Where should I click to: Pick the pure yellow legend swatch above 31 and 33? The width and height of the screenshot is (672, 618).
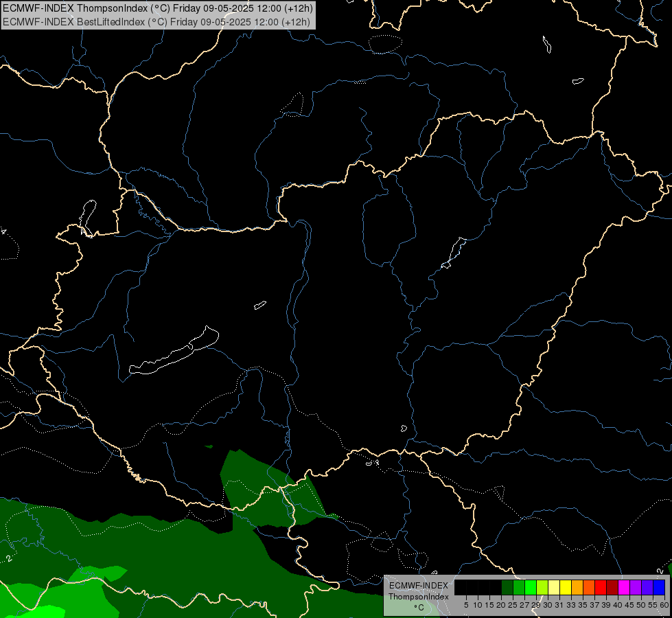pyautogui.click(x=566, y=588)
